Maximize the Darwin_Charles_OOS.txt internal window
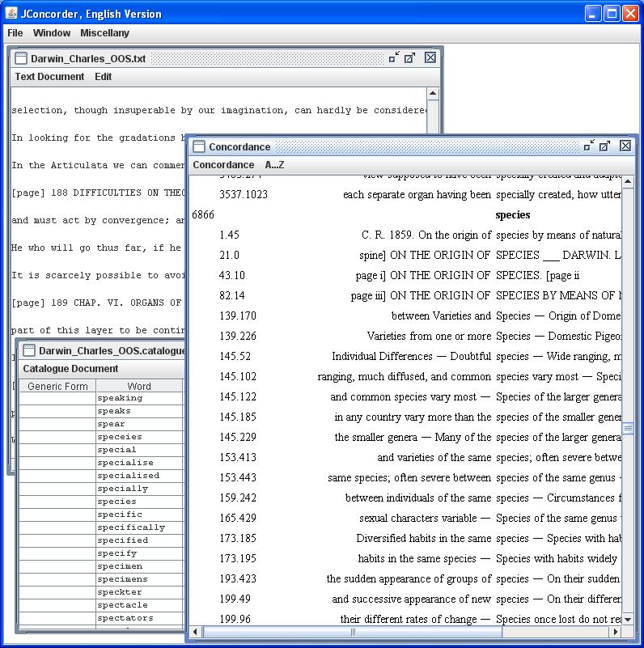Image resolution: width=644 pixels, height=648 pixels. point(409,57)
